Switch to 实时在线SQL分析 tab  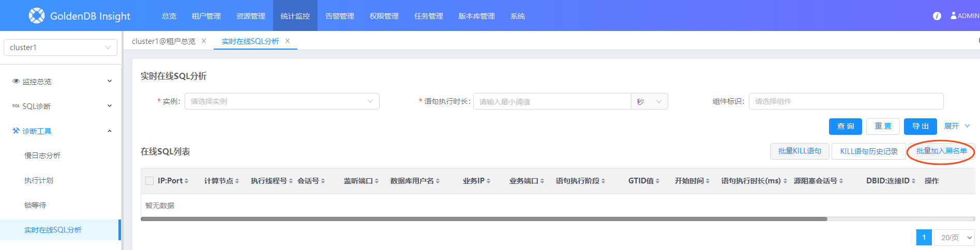pyautogui.click(x=250, y=41)
